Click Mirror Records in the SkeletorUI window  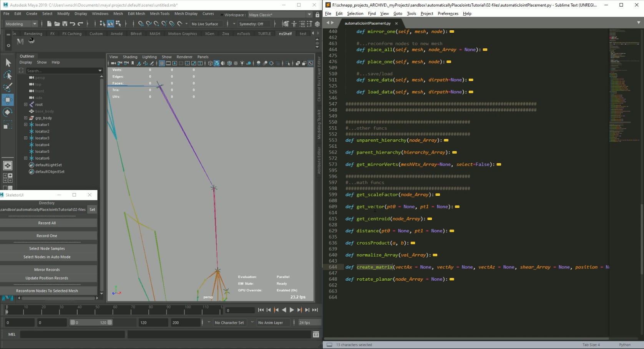click(x=47, y=270)
